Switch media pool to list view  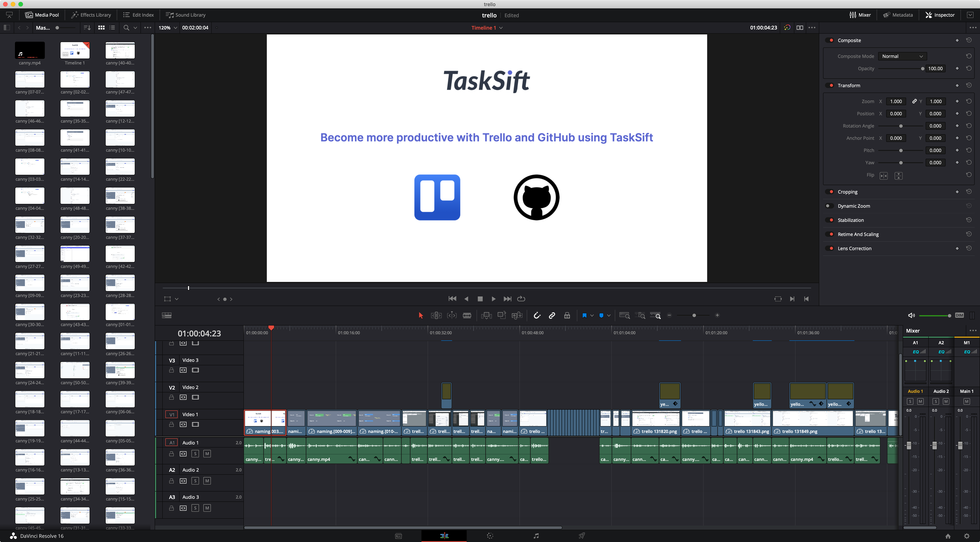(x=112, y=28)
